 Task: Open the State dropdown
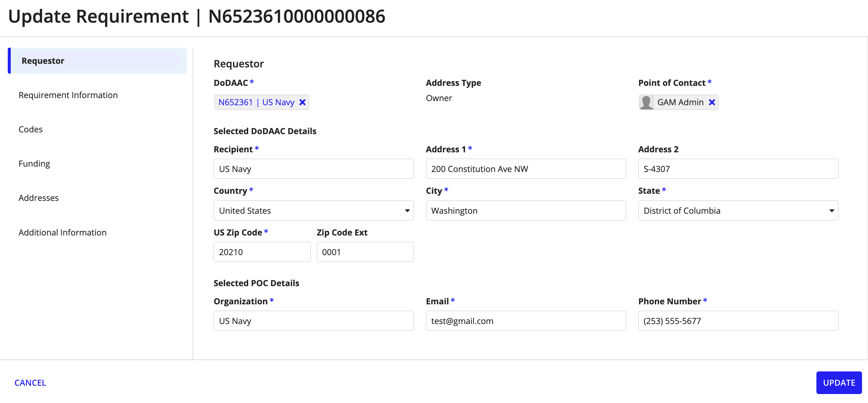coord(738,211)
